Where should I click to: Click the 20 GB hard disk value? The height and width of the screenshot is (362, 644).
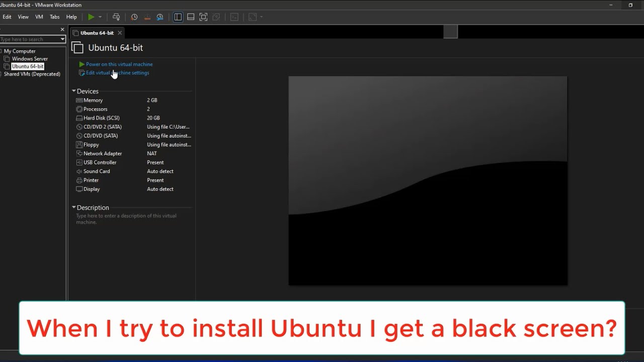pos(153,118)
